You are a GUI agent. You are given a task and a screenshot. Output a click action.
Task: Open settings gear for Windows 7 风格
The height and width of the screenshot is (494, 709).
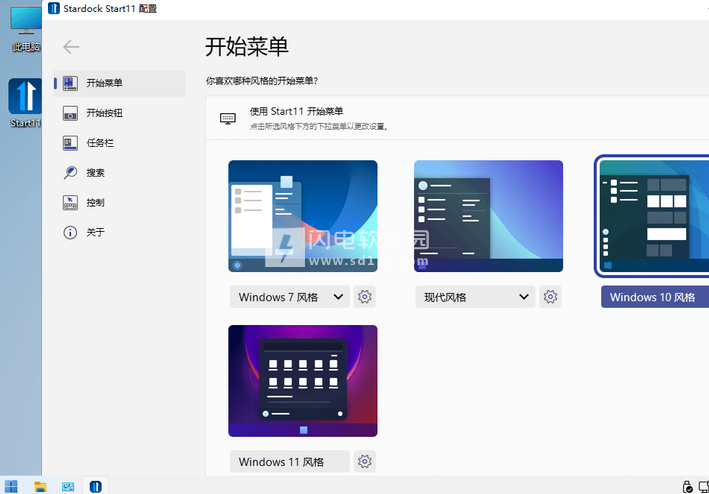[365, 297]
